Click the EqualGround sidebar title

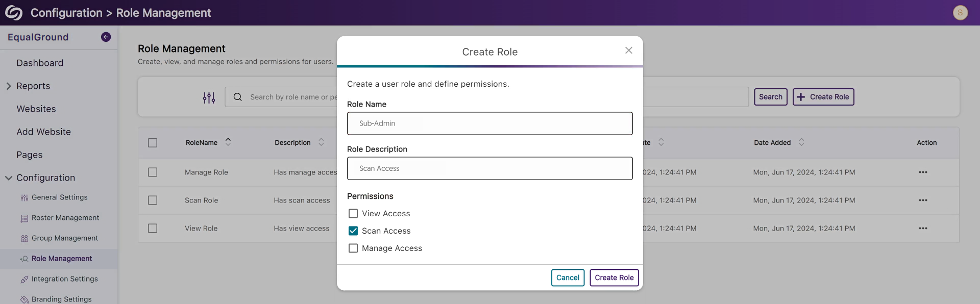(x=38, y=37)
